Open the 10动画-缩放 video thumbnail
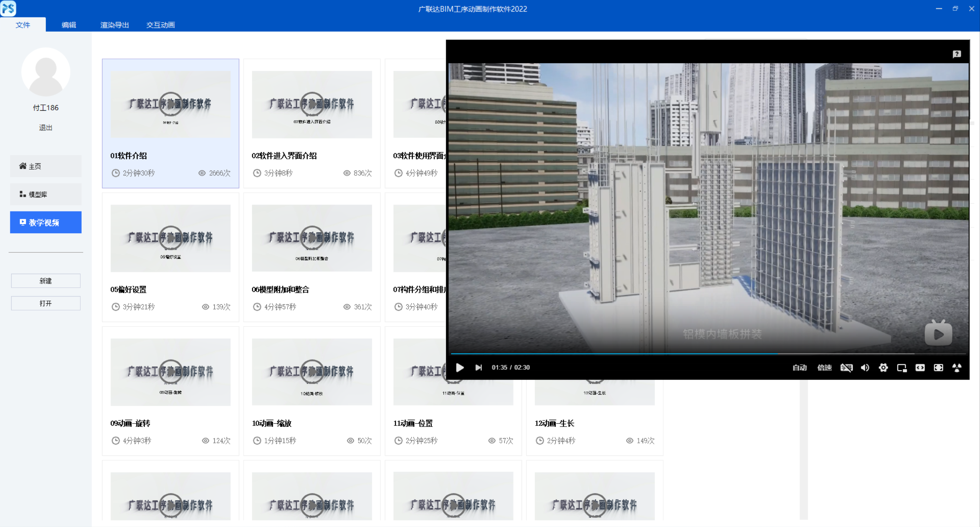Image resolution: width=980 pixels, height=527 pixels. [x=312, y=372]
